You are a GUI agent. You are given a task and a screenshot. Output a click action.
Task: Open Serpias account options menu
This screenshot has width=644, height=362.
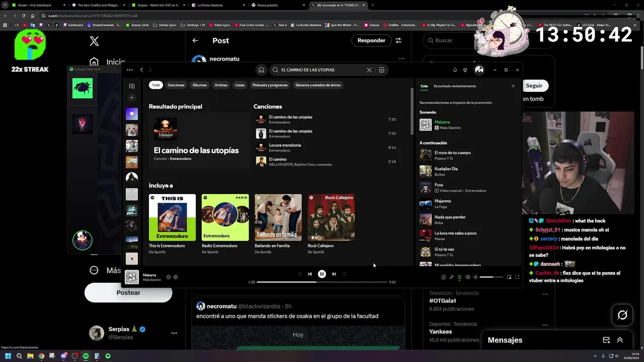point(174,333)
